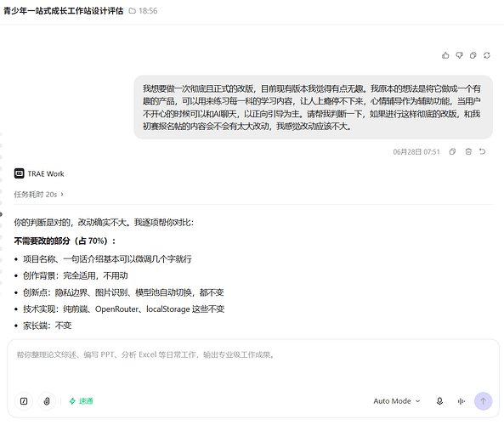Click the timestamp 06月28日 07:51
Image resolution: width=504 pixels, height=425 pixels.
416,152
